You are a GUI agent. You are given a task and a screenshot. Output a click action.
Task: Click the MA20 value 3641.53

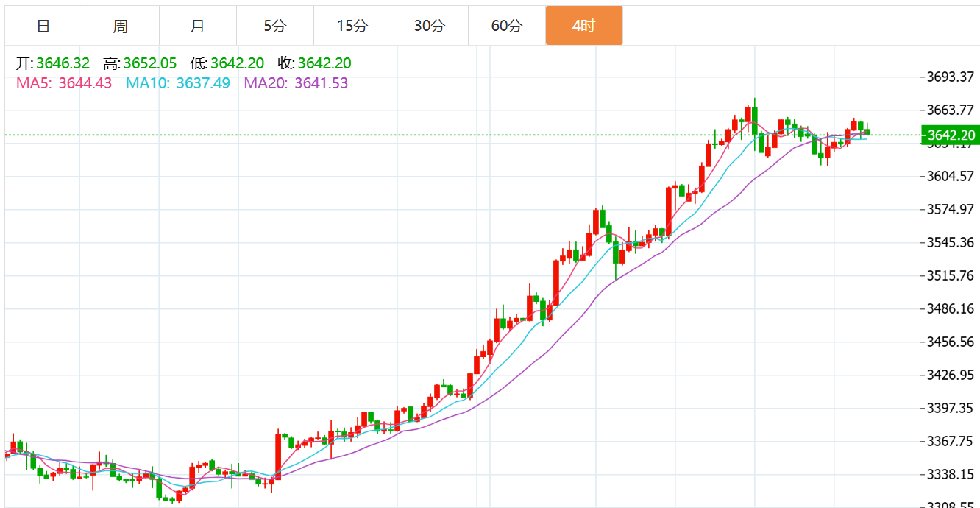point(322,83)
